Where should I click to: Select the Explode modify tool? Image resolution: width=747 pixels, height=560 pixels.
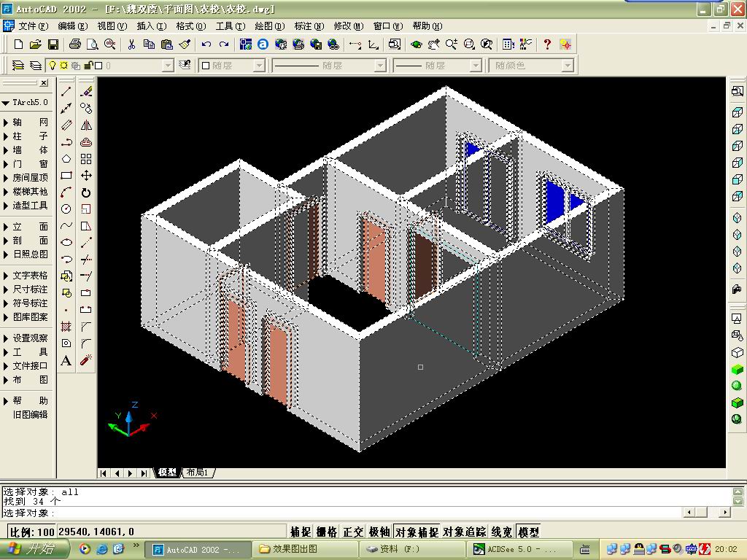tap(86, 360)
